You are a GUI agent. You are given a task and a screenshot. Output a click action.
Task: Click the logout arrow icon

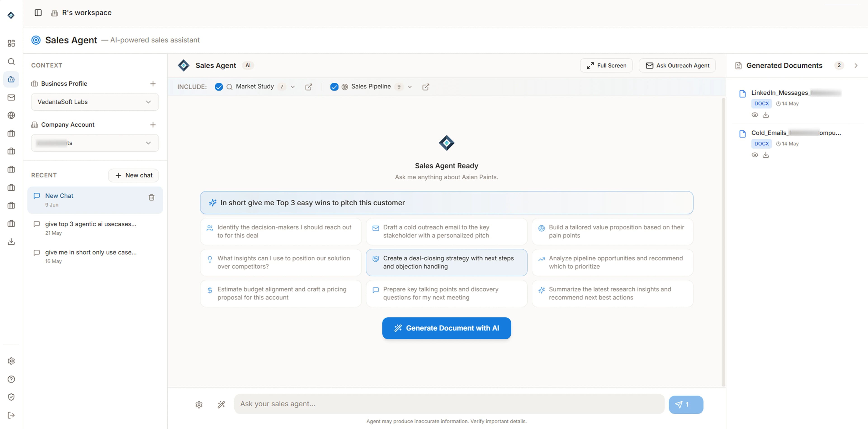click(x=11, y=415)
